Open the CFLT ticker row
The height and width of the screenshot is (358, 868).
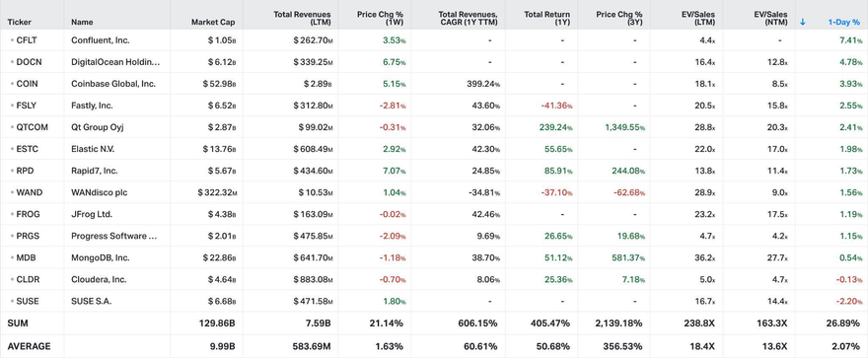434,40
